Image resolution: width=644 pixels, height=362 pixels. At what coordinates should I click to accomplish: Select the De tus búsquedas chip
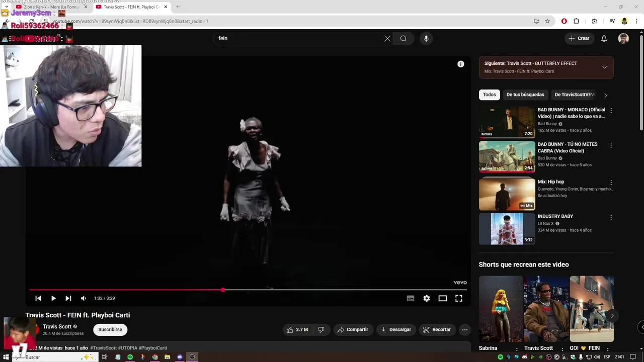click(x=525, y=95)
